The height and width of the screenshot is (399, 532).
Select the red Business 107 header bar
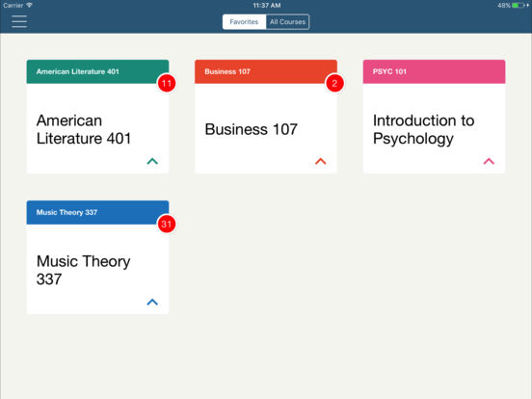266,71
